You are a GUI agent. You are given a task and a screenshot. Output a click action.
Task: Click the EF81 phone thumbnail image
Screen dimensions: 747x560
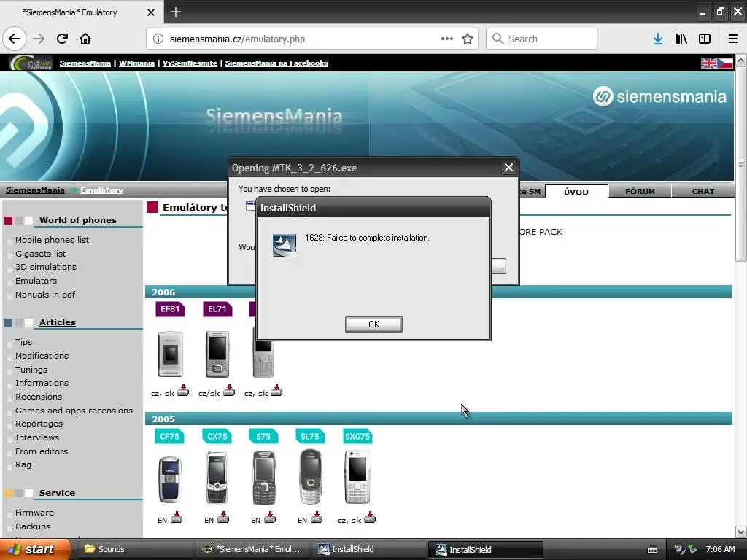point(170,354)
